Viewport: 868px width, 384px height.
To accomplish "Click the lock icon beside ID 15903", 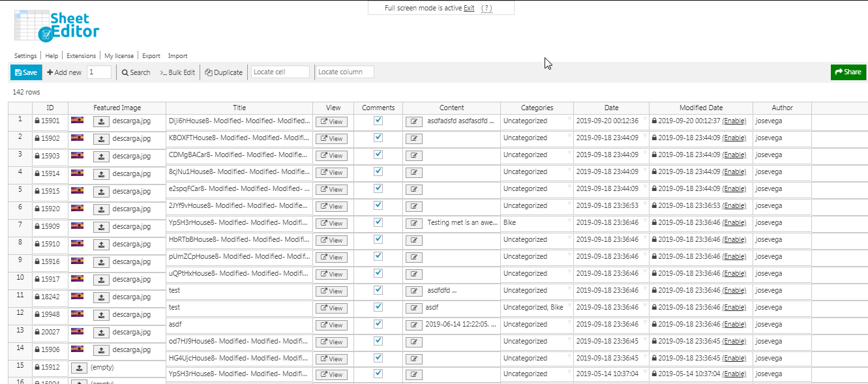I will (x=37, y=156).
